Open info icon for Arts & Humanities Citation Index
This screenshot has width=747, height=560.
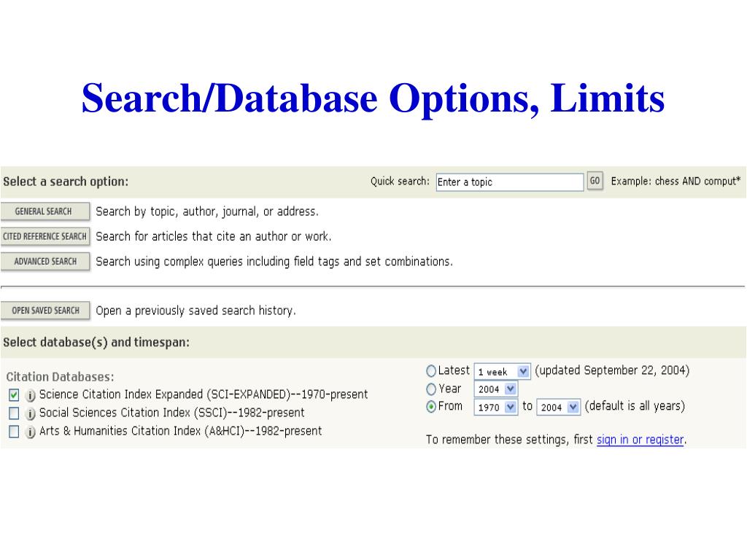(30, 432)
